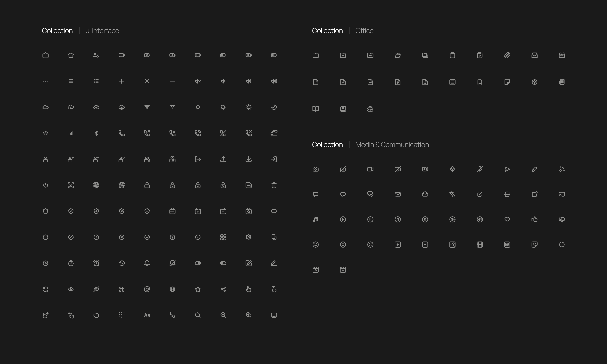Select the GIF icon

507,245
